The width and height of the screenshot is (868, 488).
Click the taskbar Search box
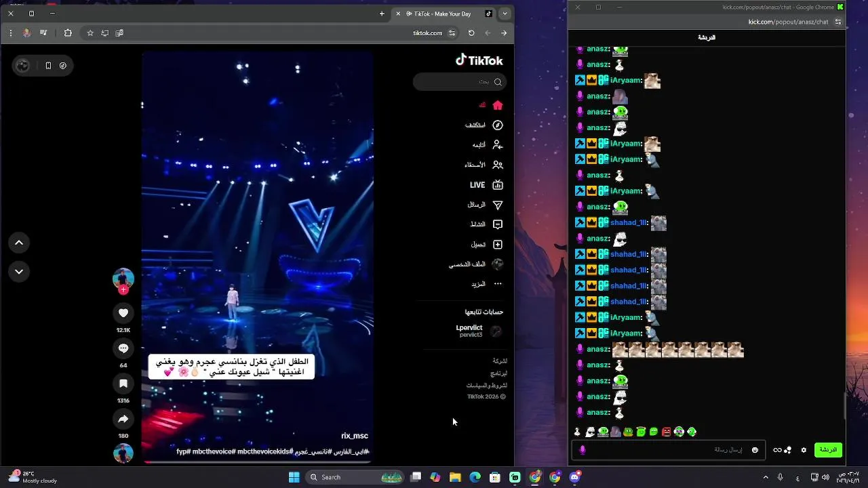point(355,477)
